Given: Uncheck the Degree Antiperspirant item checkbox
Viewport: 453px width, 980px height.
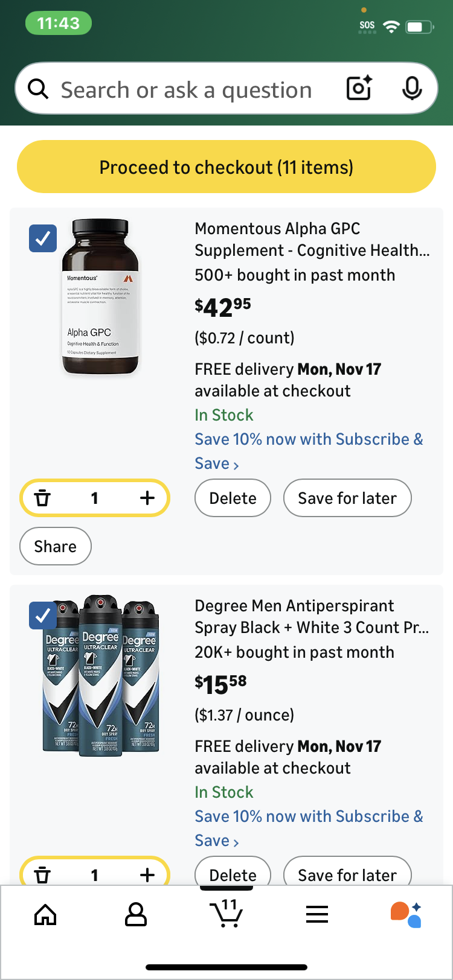Looking at the screenshot, I should coord(43,616).
